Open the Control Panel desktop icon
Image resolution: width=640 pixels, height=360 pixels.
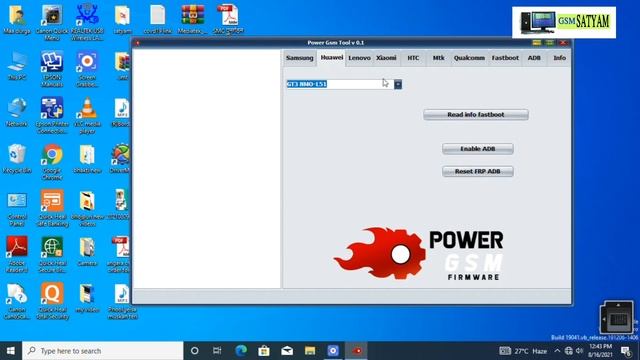17,209
